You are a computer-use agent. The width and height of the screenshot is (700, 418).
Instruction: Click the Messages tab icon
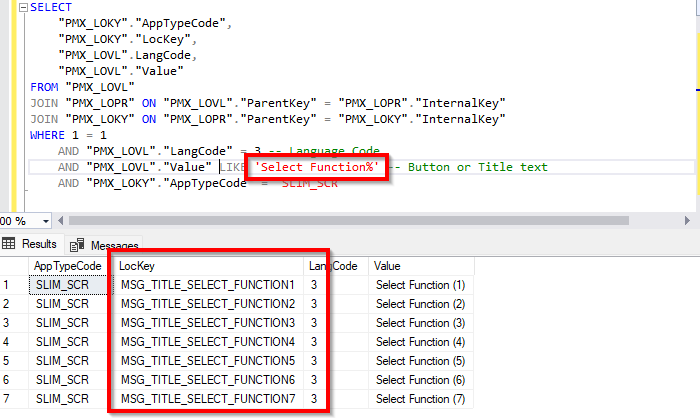[77, 245]
